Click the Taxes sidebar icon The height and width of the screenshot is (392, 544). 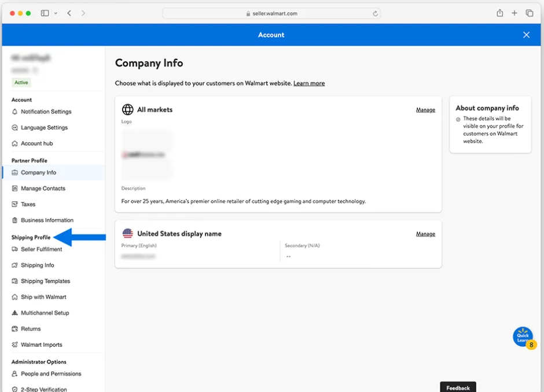[14, 205]
